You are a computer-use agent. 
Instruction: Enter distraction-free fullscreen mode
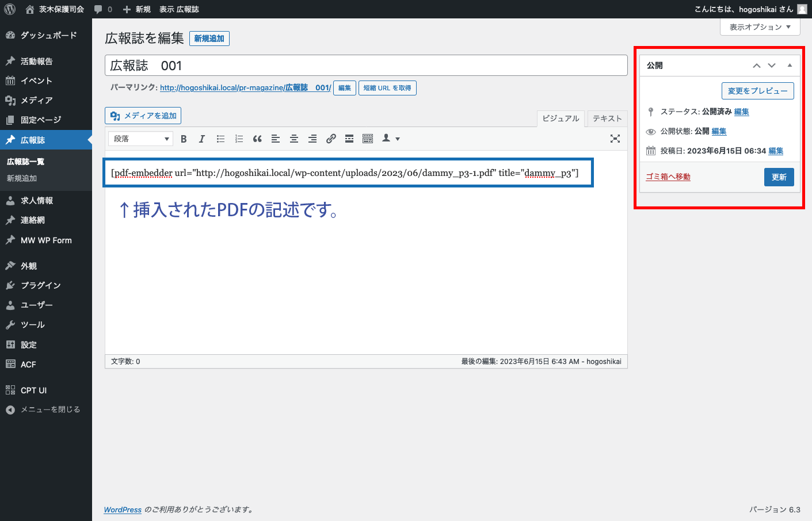click(x=615, y=139)
